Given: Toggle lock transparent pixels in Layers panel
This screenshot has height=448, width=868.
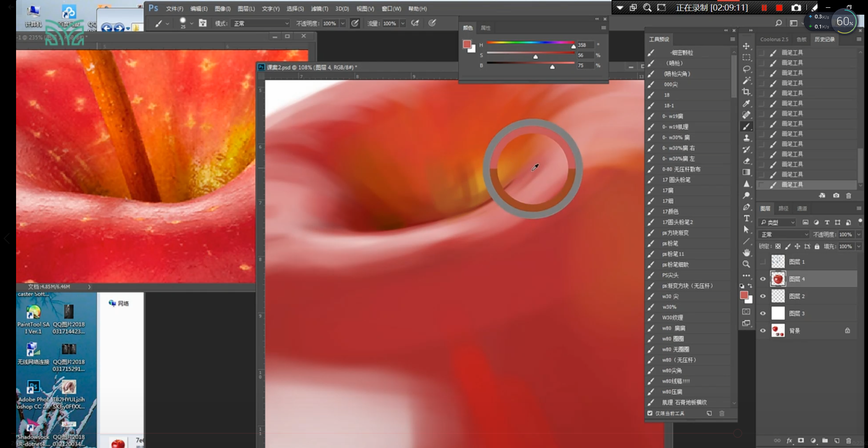Looking at the screenshot, I should pyautogui.click(x=778, y=246).
